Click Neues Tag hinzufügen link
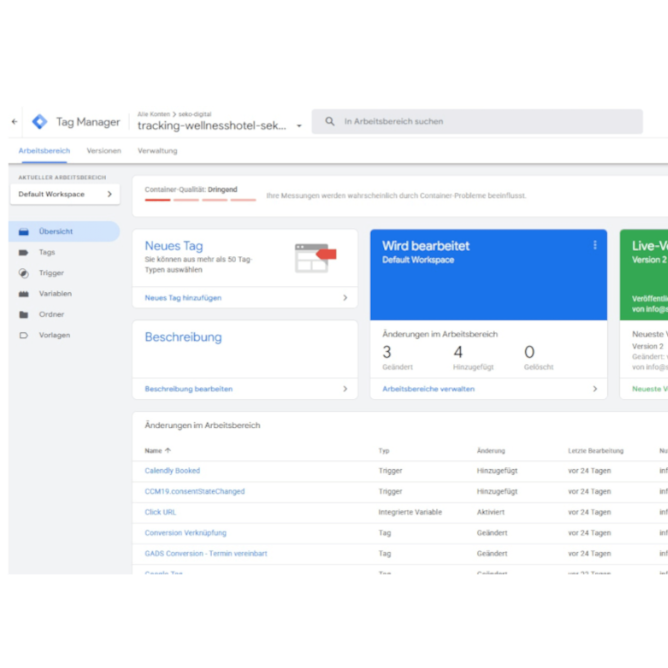 [183, 298]
